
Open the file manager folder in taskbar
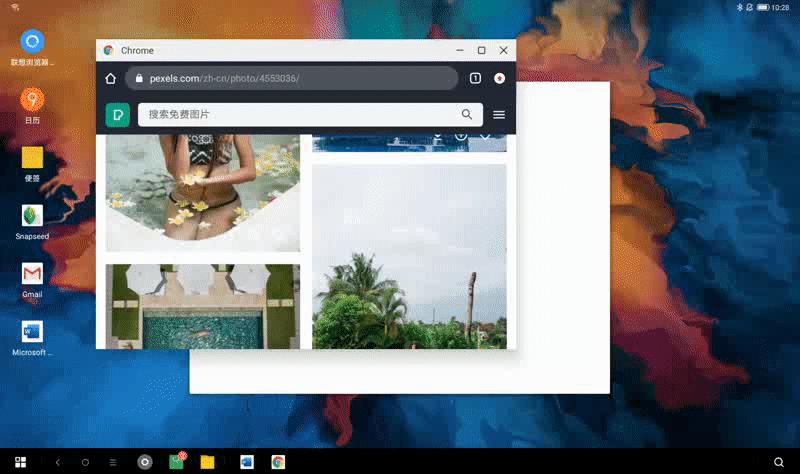pyautogui.click(x=208, y=462)
